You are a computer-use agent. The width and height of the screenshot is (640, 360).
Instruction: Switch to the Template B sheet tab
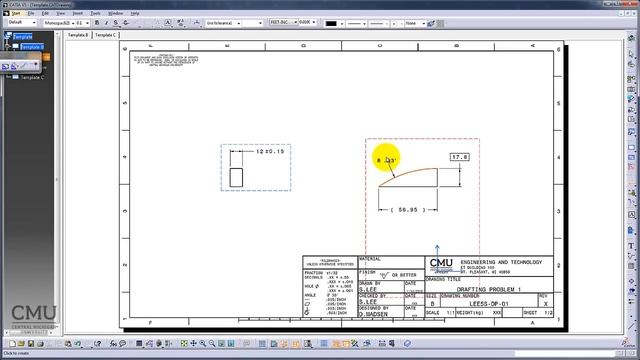pos(78,35)
